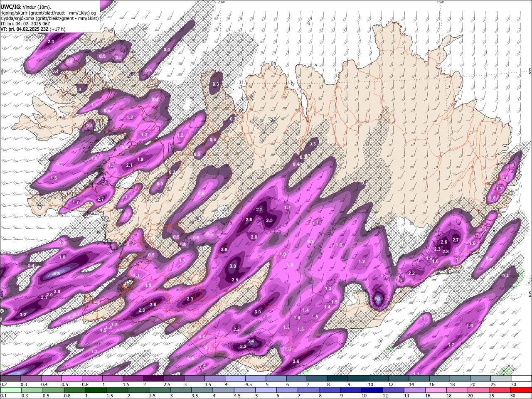532x399 pixels.
Task: Click the 0.1 label on the rain scale
Action: point(3,396)
